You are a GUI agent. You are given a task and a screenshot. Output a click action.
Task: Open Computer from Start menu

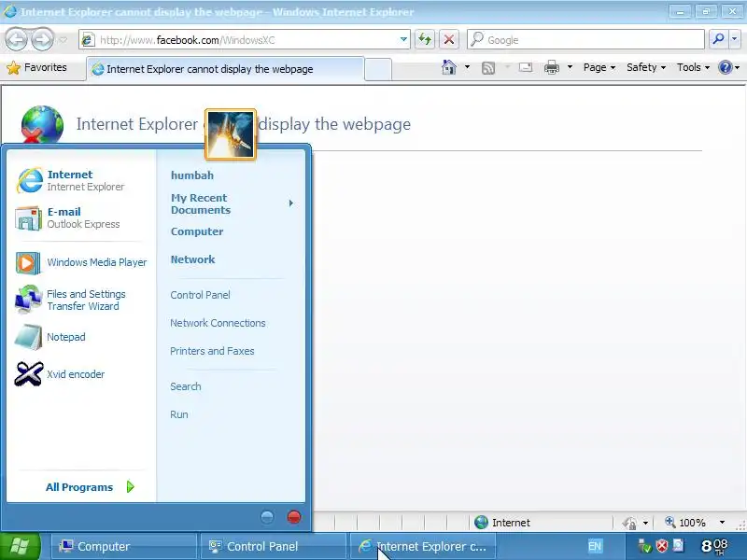(x=197, y=231)
